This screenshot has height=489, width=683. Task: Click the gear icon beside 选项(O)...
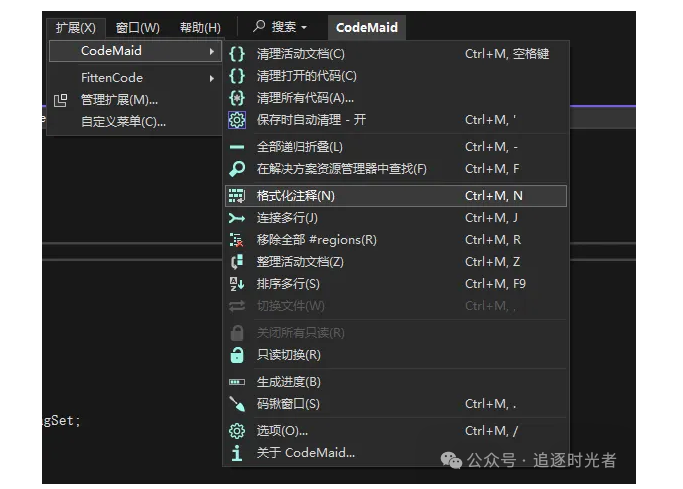pos(237,431)
